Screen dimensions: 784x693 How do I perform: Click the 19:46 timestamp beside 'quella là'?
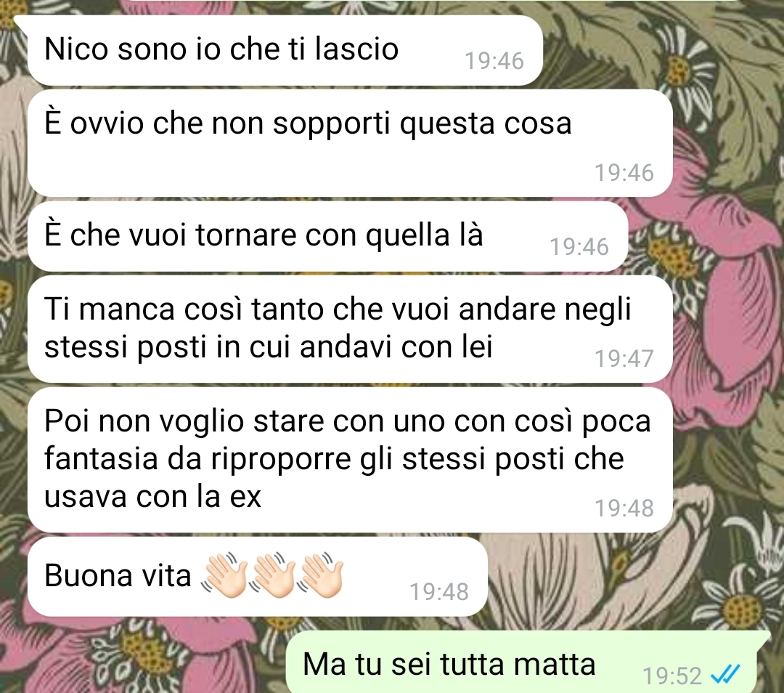[579, 247]
